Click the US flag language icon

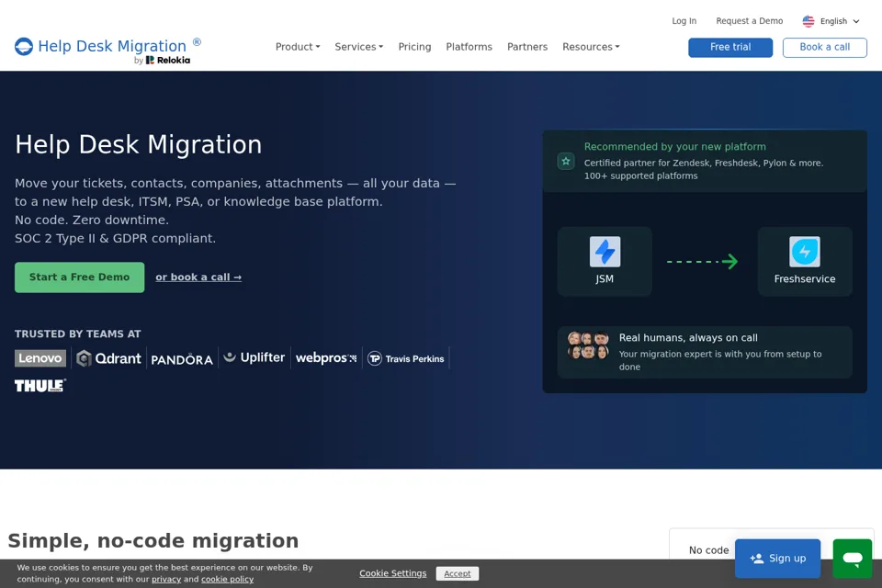(808, 21)
